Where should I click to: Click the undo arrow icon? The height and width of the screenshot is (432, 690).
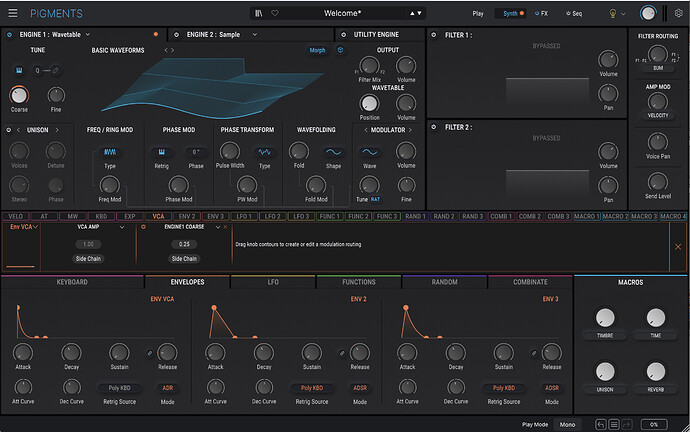click(601, 425)
